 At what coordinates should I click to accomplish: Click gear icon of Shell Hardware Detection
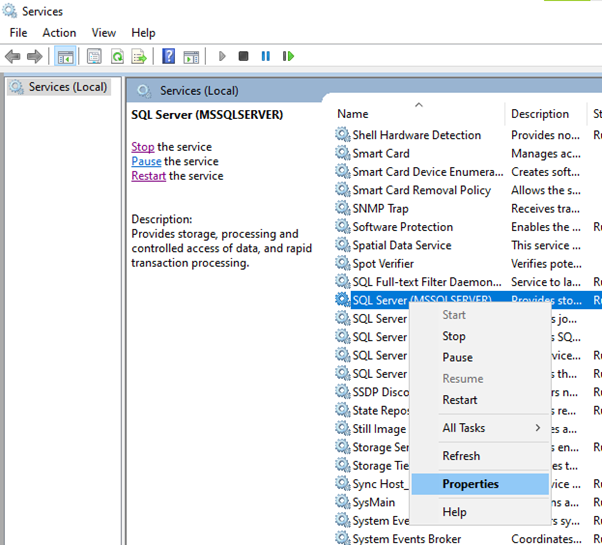pyautogui.click(x=342, y=135)
